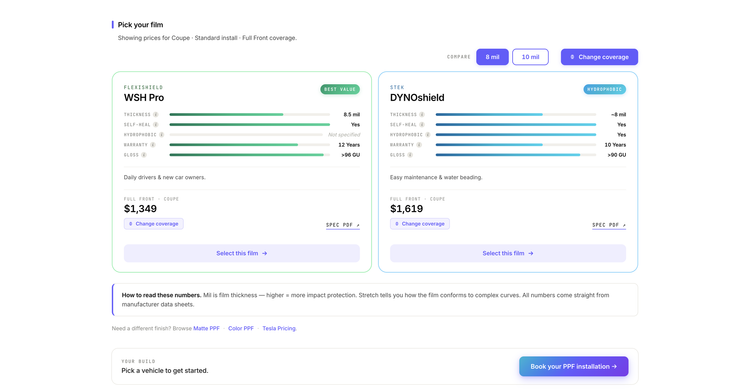Click the Best Value badge on WSH Pro
Image resolution: width=750 pixels, height=390 pixels.
[x=340, y=89]
